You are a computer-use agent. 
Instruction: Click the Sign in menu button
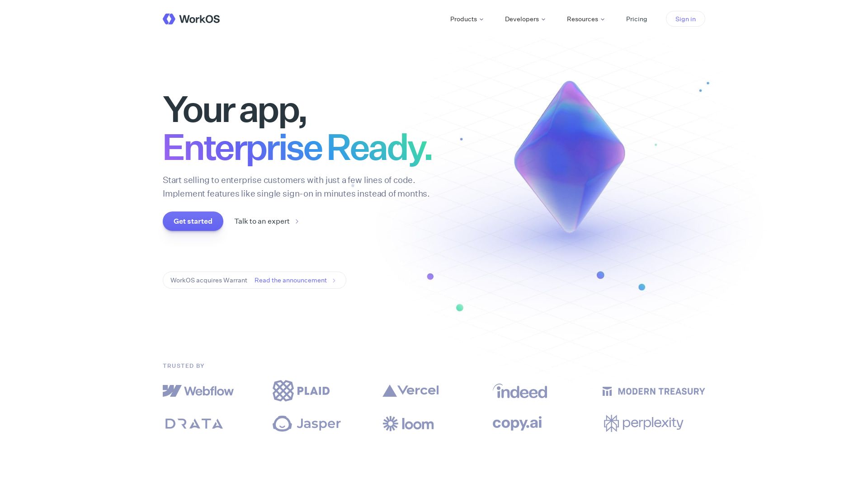point(685,19)
